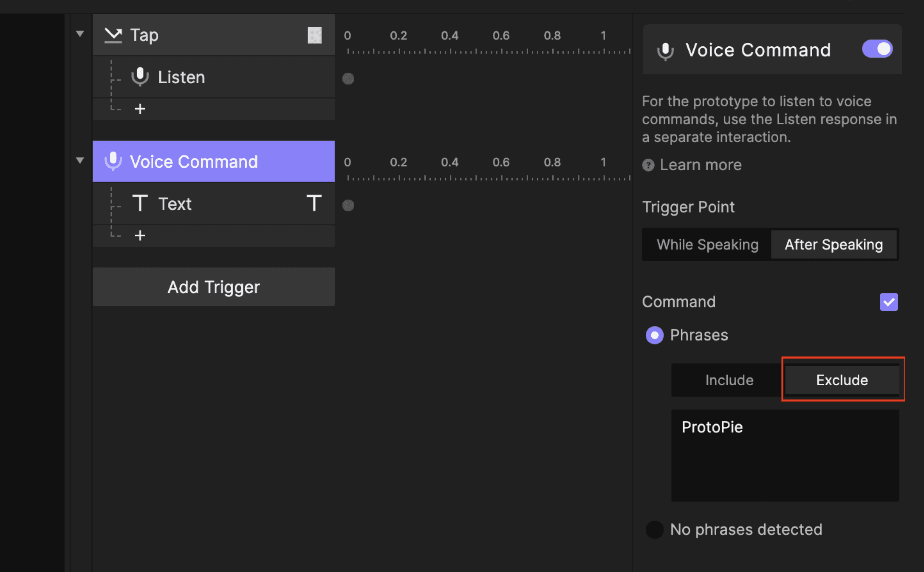Select the Text response icon
Viewport: 924px width, 572px height.
coord(140,203)
